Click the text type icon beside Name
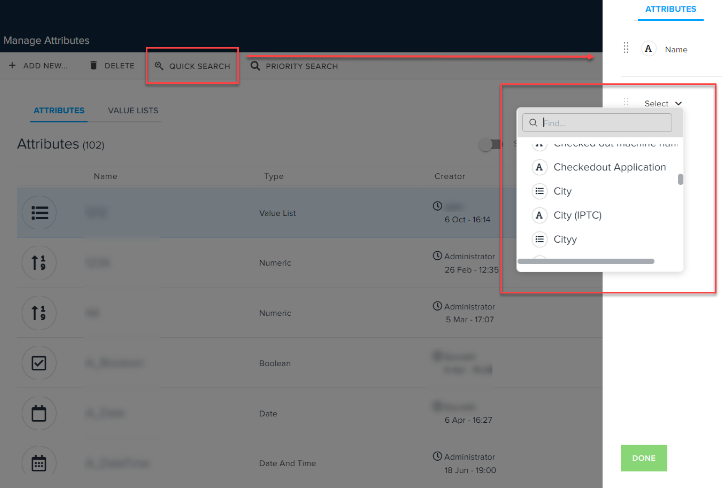This screenshot has height=495, width=722. 648,49
